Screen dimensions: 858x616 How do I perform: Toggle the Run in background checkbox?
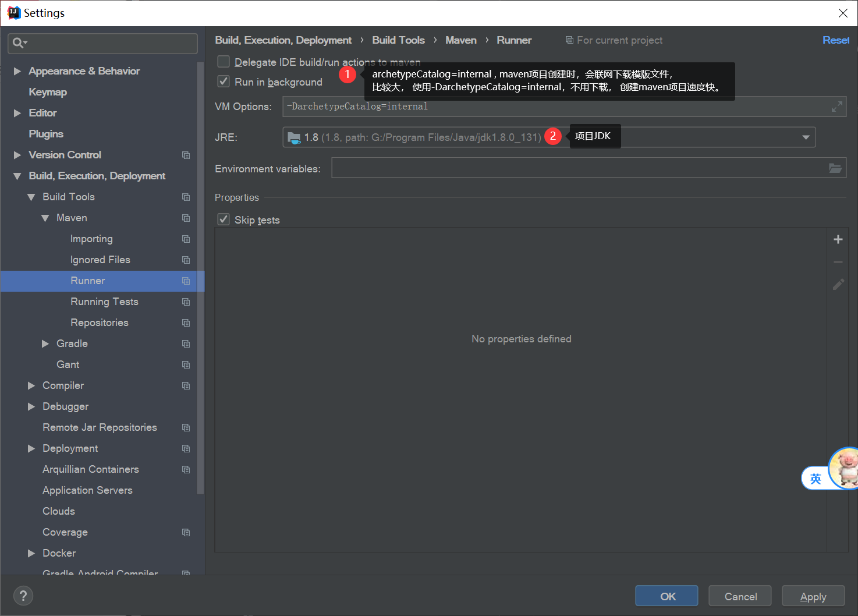tap(224, 82)
